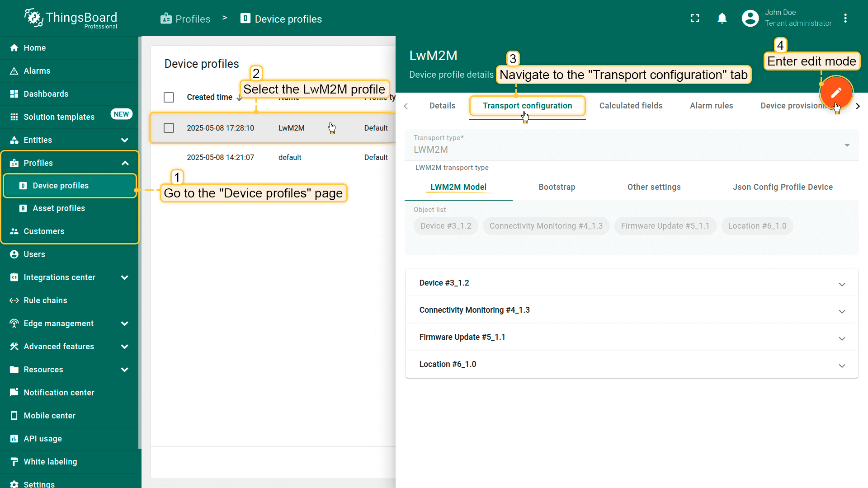Open the Calculated fields tab
The width and height of the screenshot is (868, 488).
[x=631, y=106]
